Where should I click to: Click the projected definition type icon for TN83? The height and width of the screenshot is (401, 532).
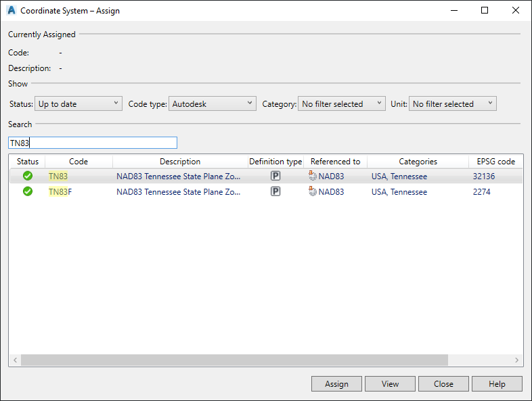(275, 176)
